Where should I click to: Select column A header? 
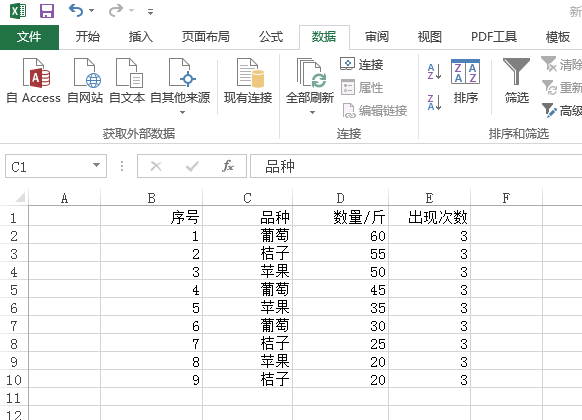click(65, 198)
